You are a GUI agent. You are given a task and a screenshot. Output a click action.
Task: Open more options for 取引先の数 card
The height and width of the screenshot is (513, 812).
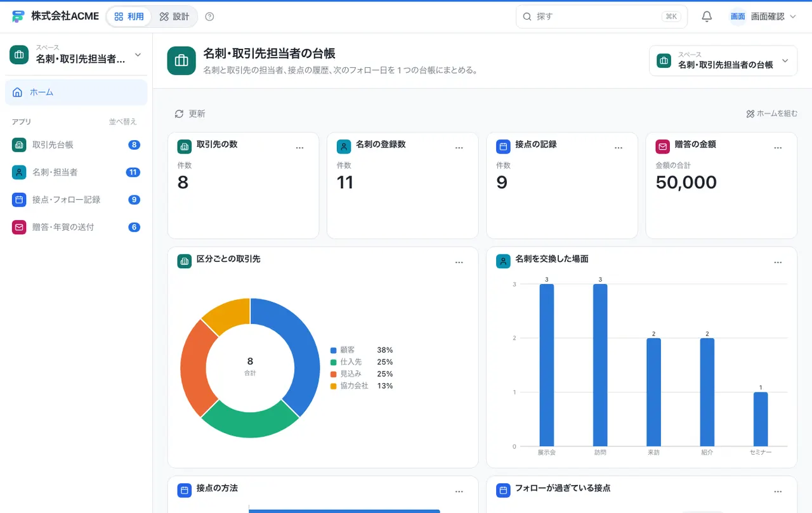click(x=300, y=148)
